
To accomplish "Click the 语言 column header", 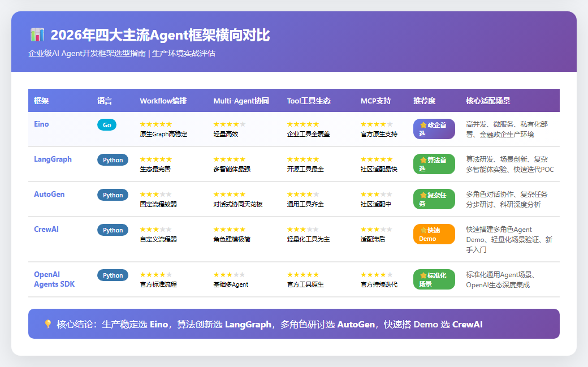I will (105, 101).
